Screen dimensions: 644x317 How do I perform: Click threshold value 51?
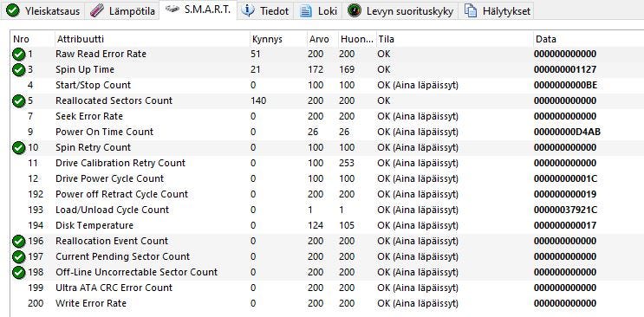(255, 54)
